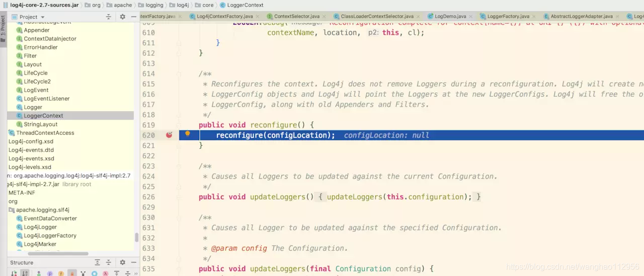
Task: Toggle Sort Alphabetically in Structure toolbar
Action: point(25,273)
